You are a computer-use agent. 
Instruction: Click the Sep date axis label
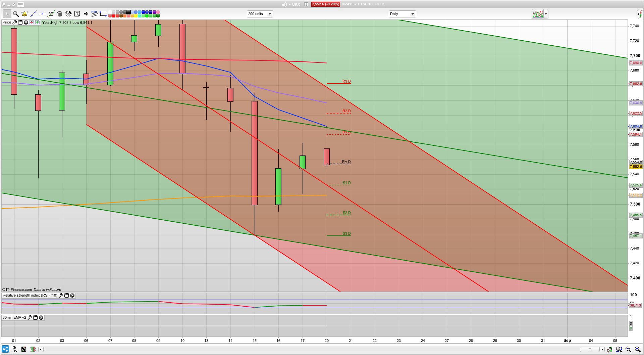pyautogui.click(x=567, y=341)
